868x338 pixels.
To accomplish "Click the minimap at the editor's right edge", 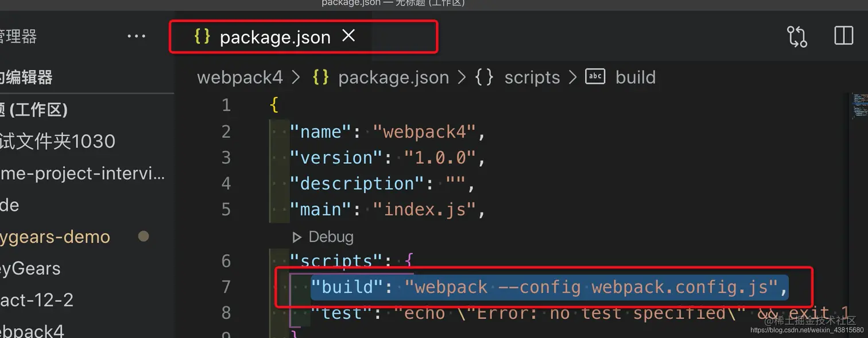I will [x=859, y=107].
